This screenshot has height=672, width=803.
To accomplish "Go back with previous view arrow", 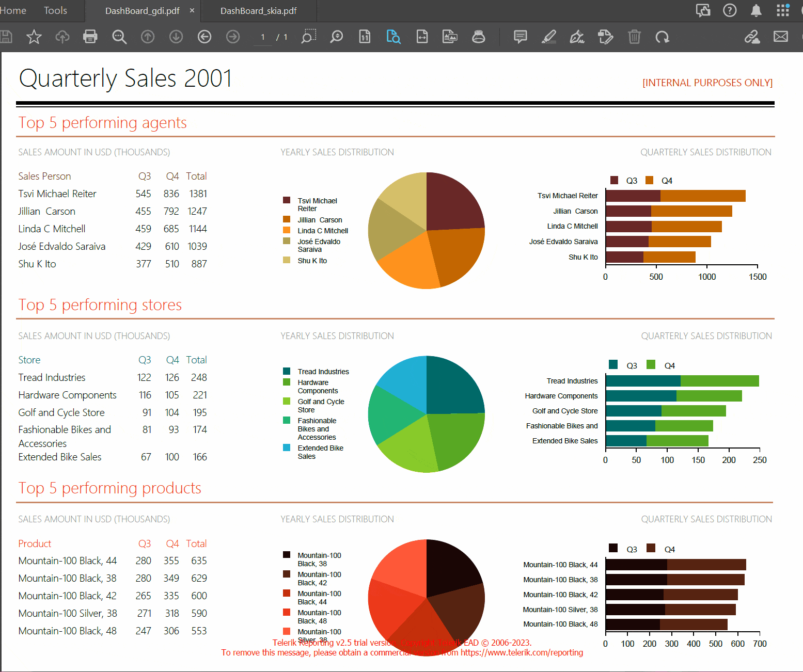I will coord(204,37).
